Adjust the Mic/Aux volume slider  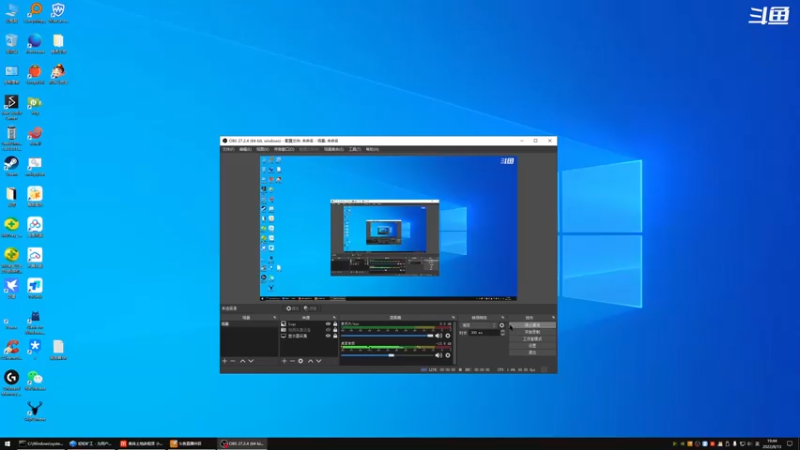[387, 336]
